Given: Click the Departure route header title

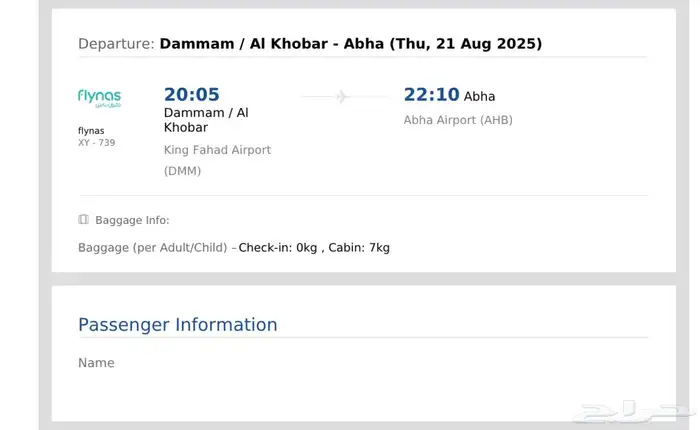Looking at the screenshot, I should coord(310,44).
